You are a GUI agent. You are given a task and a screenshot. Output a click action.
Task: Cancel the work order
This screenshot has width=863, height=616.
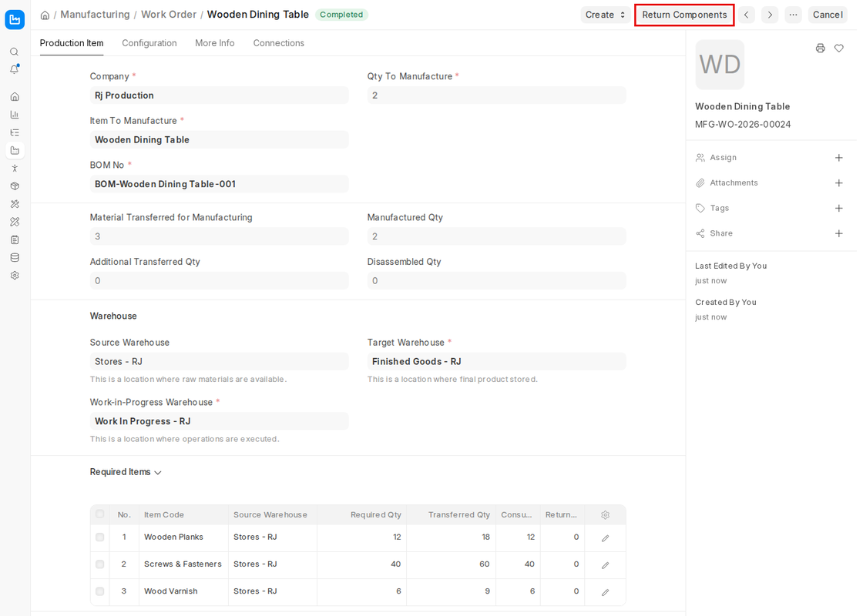click(x=828, y=15)
